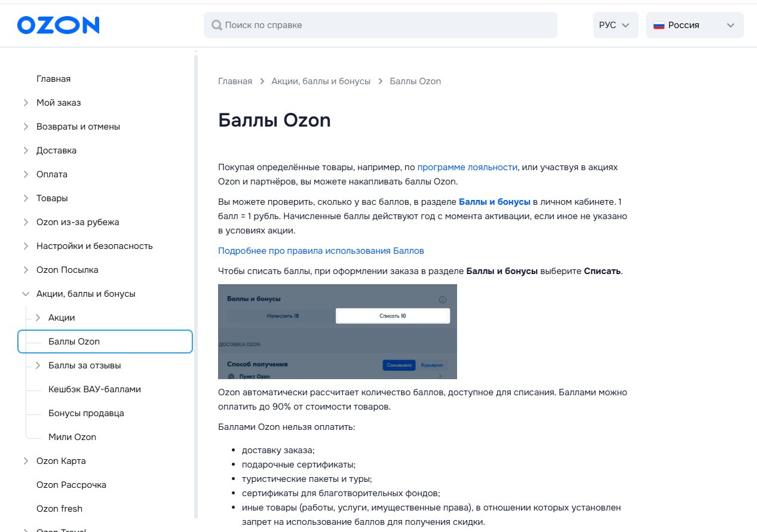Expand the Мой заказ section
This screenshot has width=757, height=532.
(x=26, y=103)
